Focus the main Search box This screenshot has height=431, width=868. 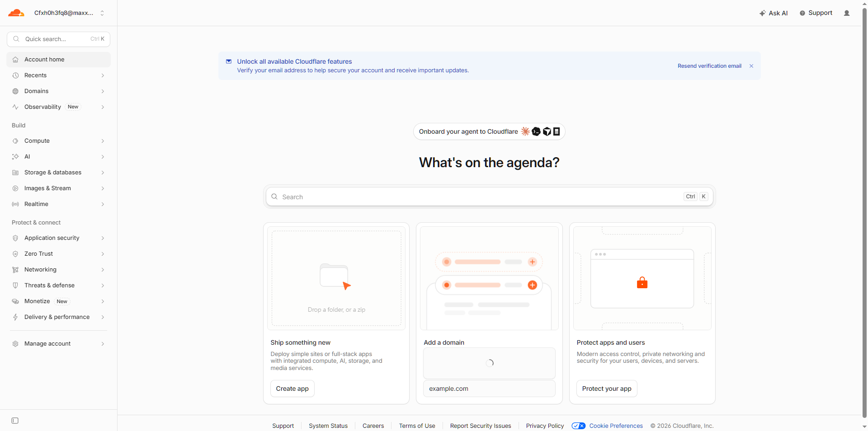point(489,197)
